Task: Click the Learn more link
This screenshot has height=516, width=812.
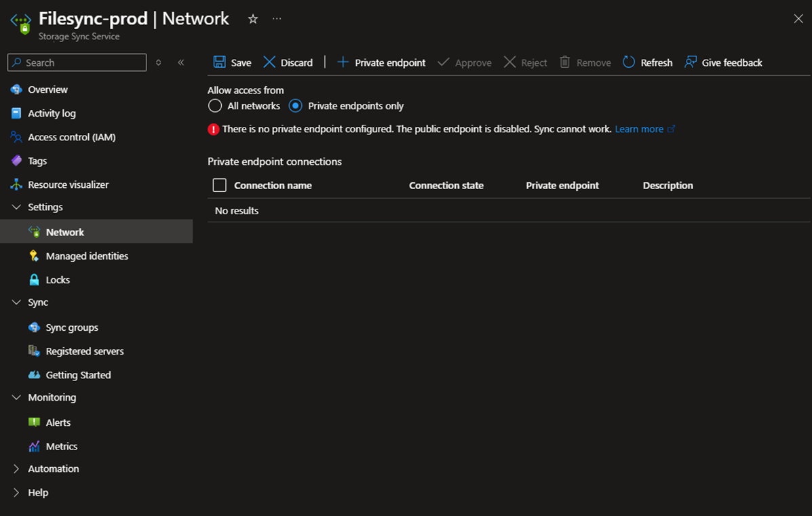Action: tap(639, 129)
